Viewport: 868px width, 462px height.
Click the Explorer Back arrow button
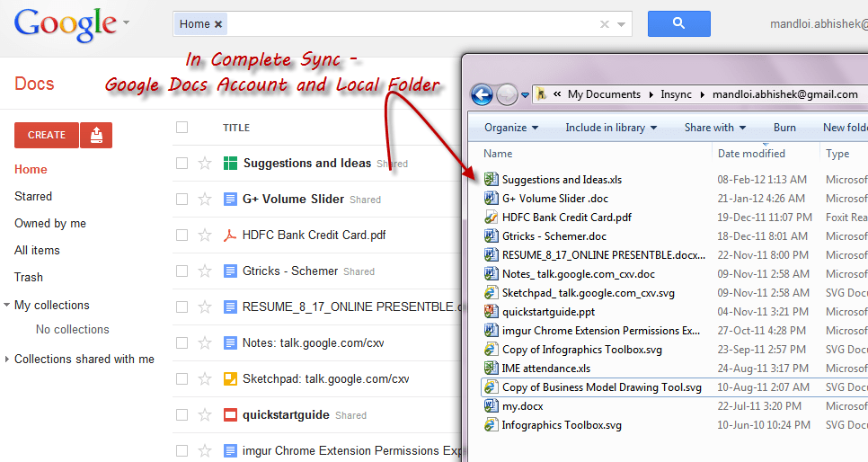[x=483, y=94]
